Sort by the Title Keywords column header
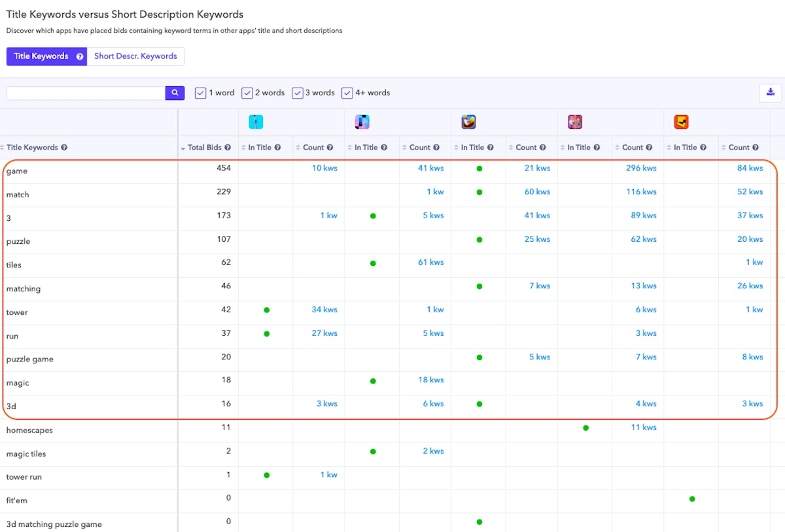 (33, 148)
